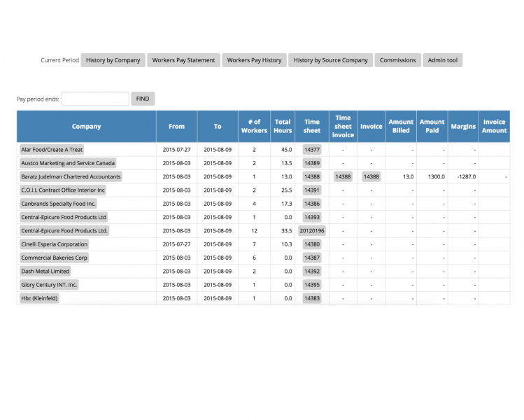Open time sheet 14395
The width and height of the screenshot is (524, 420).
point(312,285)
